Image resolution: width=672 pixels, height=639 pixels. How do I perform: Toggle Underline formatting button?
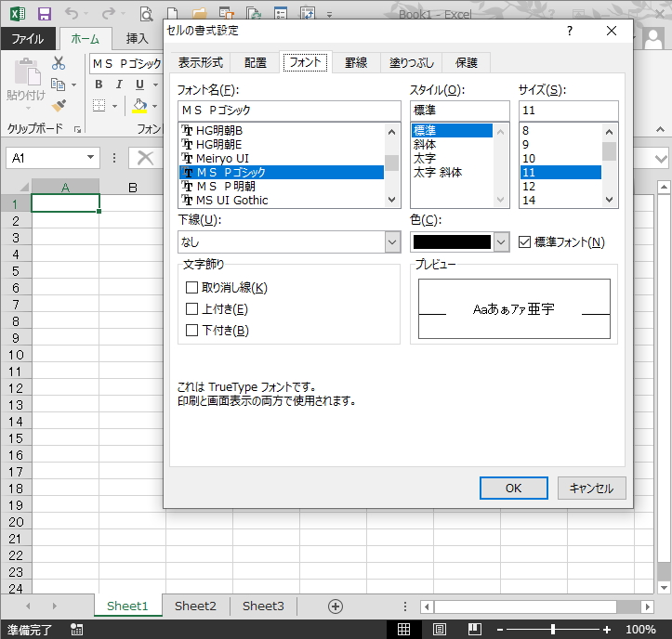point(139,84)
